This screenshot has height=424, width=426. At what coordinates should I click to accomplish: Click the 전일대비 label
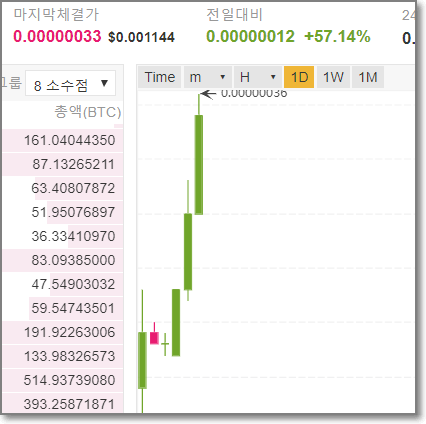coord(235,15)
